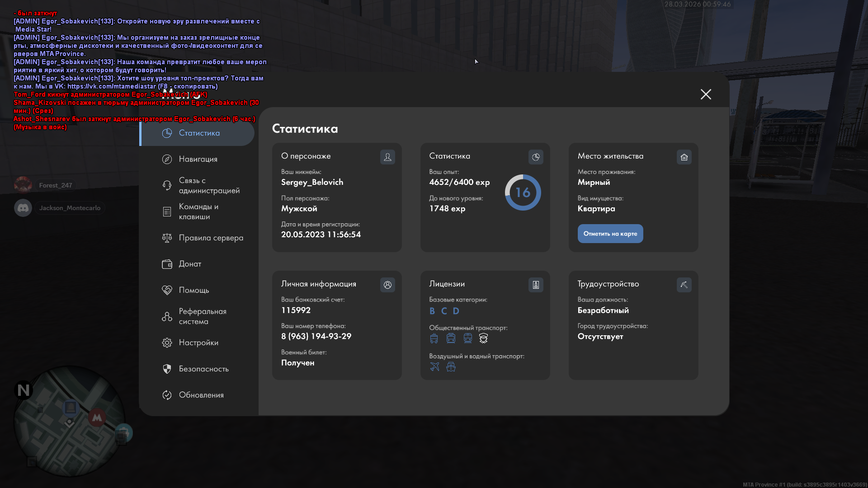The width and height of the screenshot is (868, 488).
Task: Click the airplane license icon
Action: 434,367
